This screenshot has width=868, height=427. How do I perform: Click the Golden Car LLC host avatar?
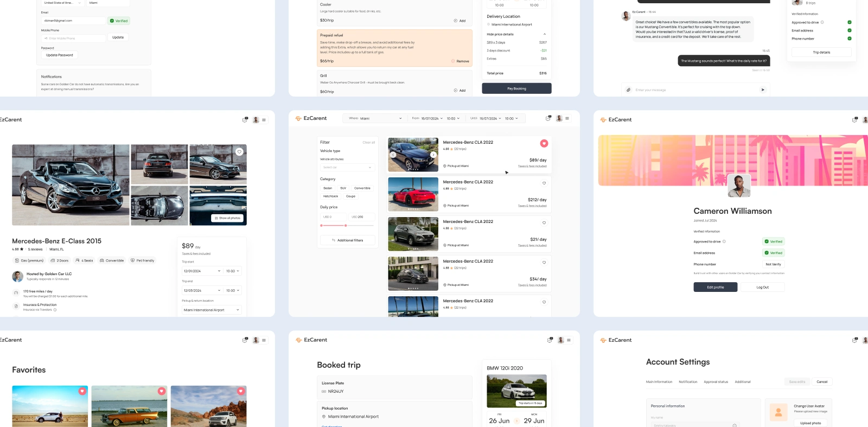[x=17, y=276]
